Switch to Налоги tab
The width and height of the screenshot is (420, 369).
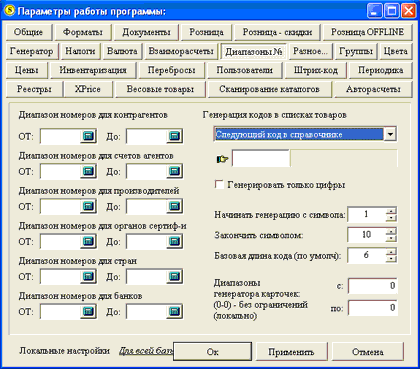coord(80,51)
